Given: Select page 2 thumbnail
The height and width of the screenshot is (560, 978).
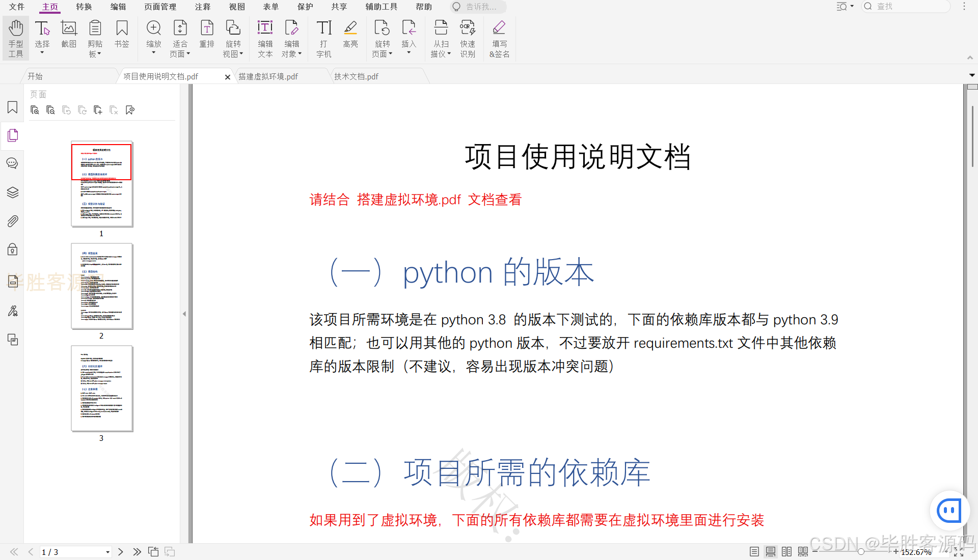Looking at the screenshot, I should 102,286.
